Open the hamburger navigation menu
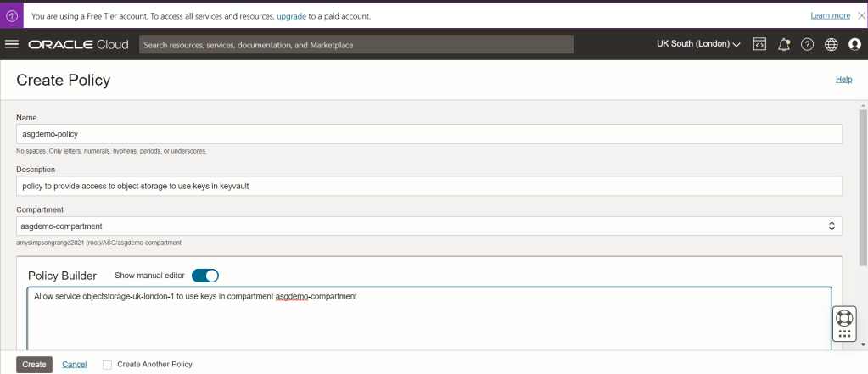The width and height of the screenshot is (868, 374). coord(12,44)
